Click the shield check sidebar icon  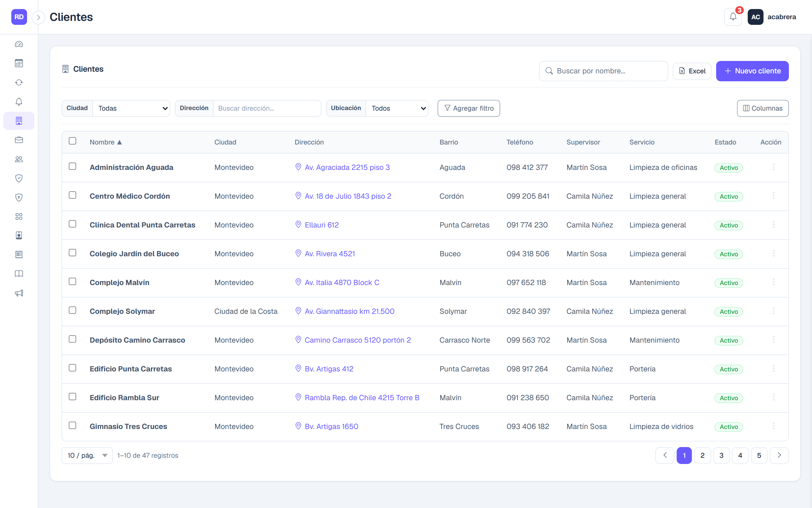click(19, 178)
